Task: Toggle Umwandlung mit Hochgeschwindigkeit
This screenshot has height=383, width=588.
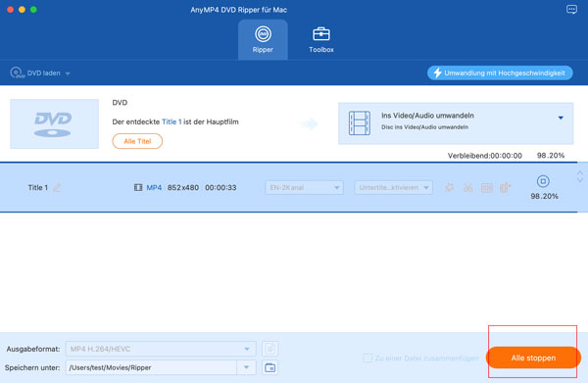Action: click(x=500, y=73)
